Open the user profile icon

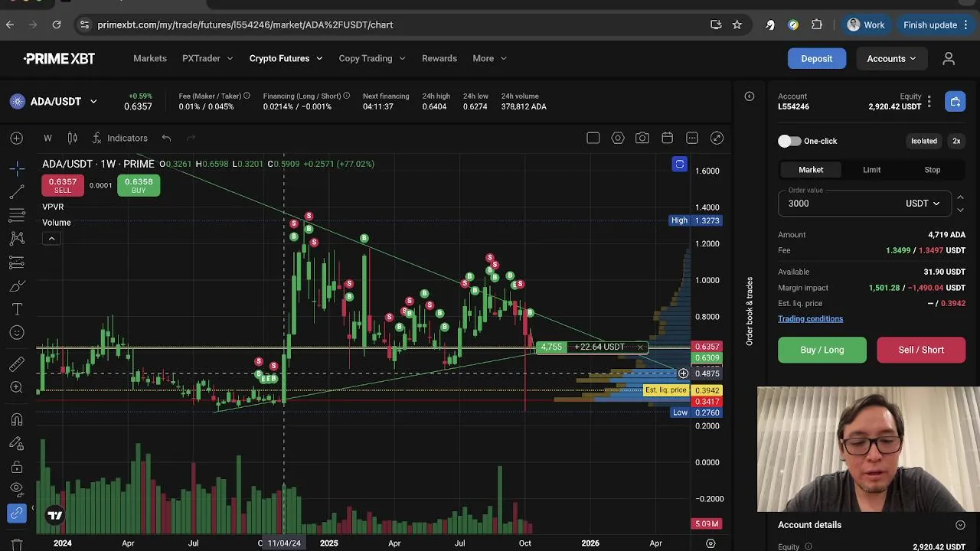tap(949, 58)
